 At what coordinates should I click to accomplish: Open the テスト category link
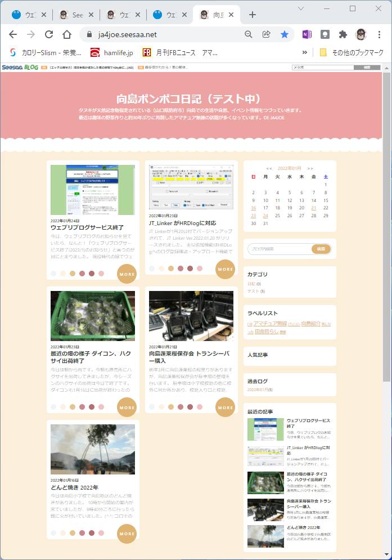[x=253, y=291]
